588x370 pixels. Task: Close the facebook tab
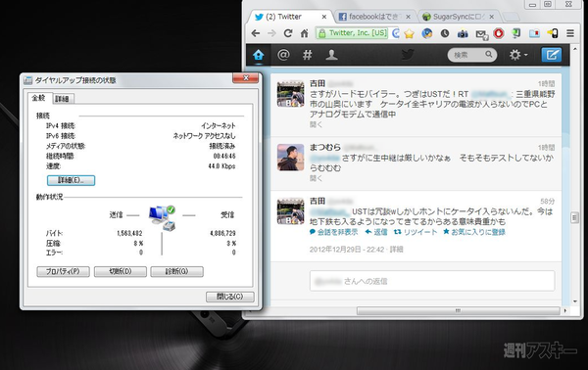(x=408, y=17)
